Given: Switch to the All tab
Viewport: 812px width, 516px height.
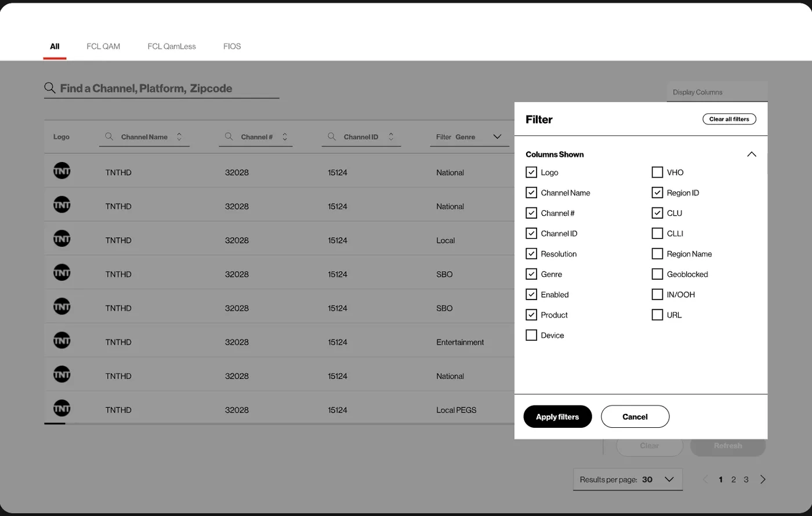Looking at the screenshot, I should 55,46.
